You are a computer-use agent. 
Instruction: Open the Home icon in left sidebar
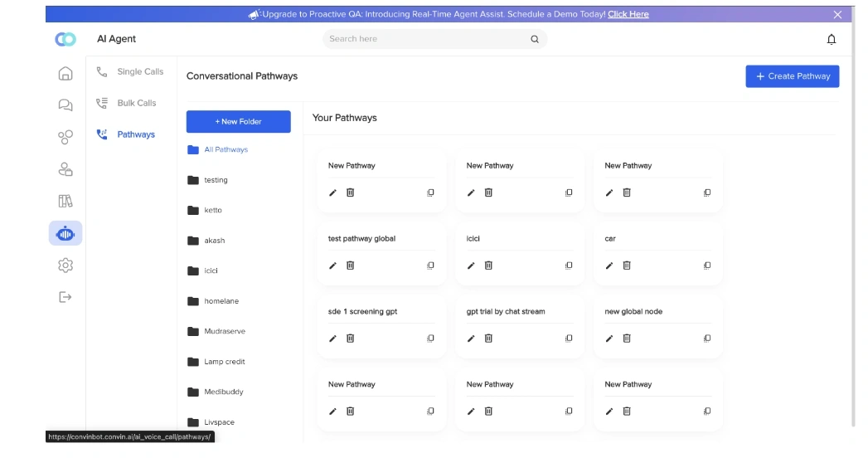tap(65, 74)
